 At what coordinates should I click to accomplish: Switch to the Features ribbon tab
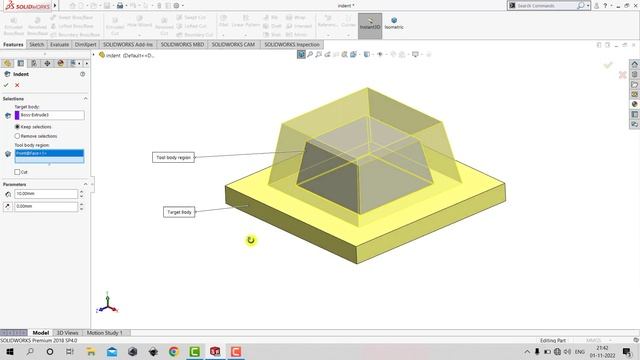[13, 44]
